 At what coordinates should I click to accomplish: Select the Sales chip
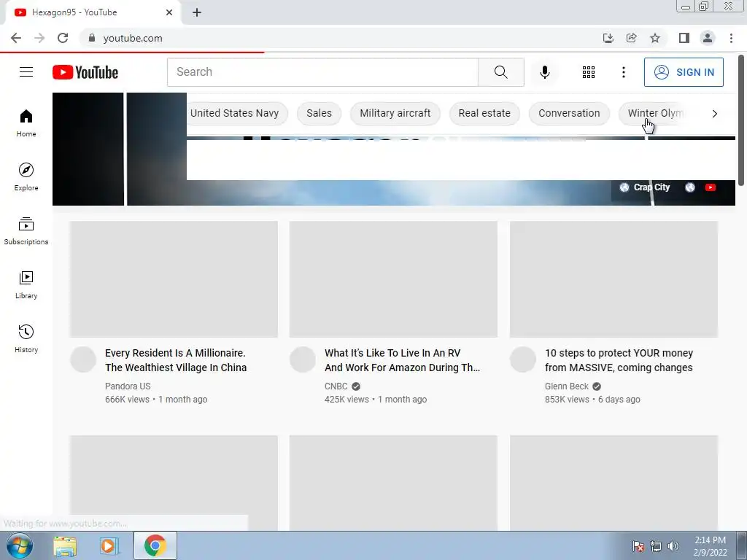tap(319, 113)
